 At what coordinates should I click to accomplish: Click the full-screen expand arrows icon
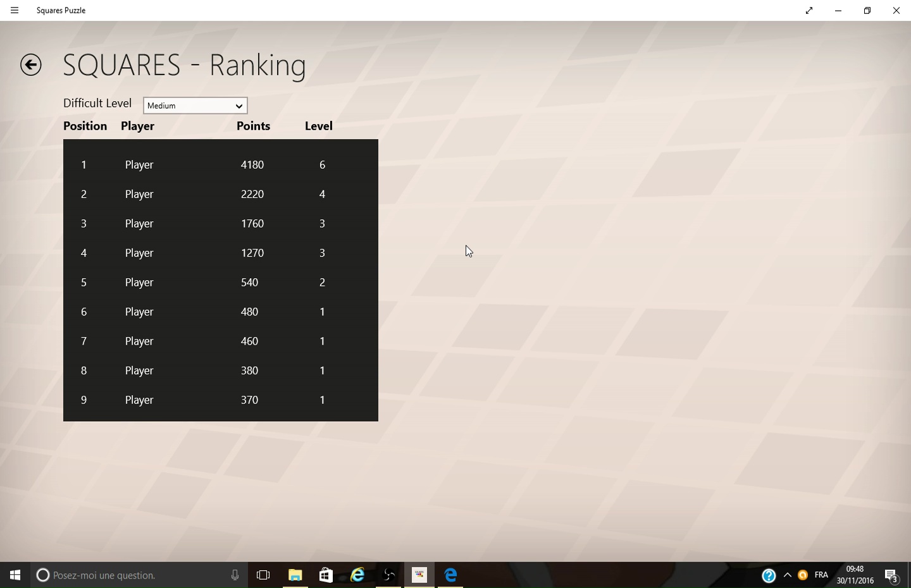[x=809, y=10]
